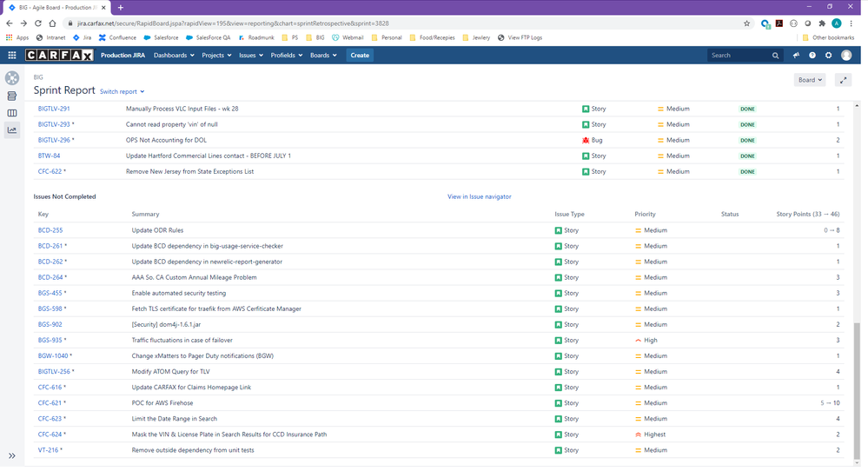Go back to the previous page

point(10,23)
